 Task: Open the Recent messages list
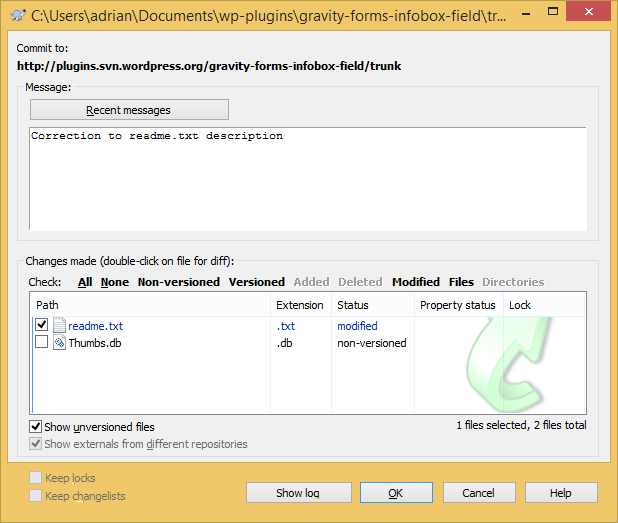point(129,110)
